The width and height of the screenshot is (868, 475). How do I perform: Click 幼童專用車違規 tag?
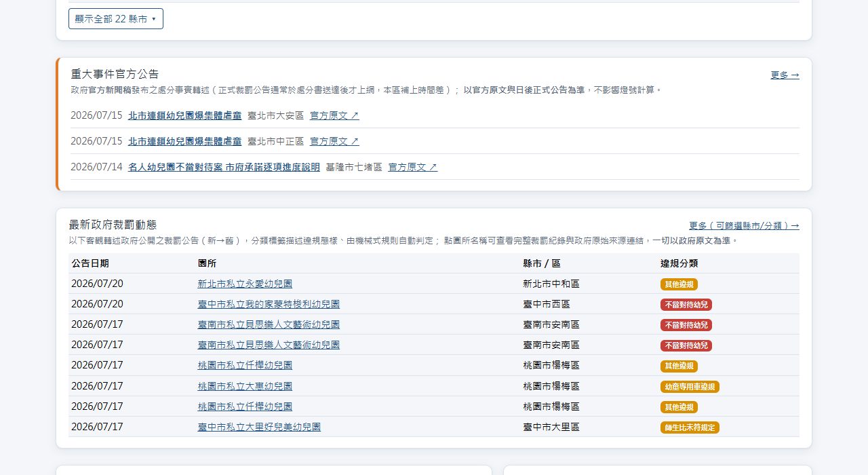pyautogui.click(x=690, y=387)
